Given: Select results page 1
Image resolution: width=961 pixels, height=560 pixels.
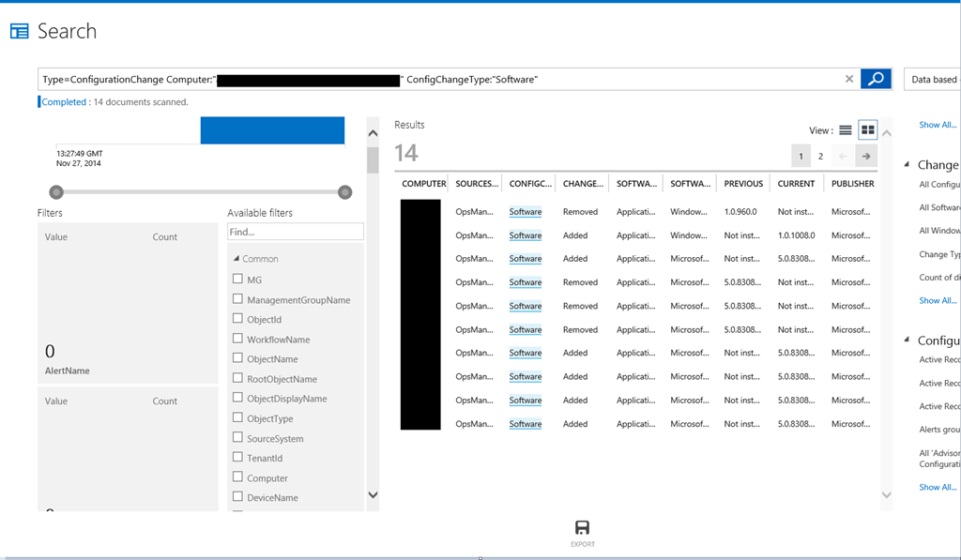Looking at the screenshot, I should click(x=801, y=157).
